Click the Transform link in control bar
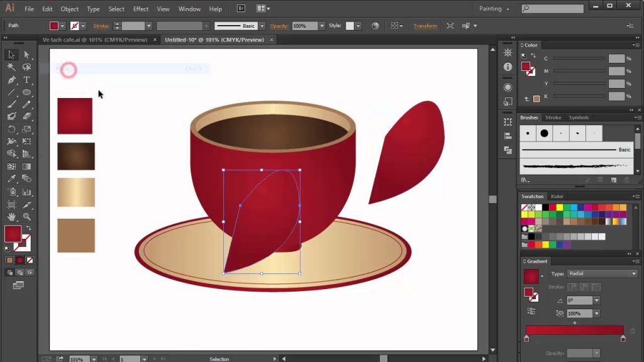 point(425,26)
